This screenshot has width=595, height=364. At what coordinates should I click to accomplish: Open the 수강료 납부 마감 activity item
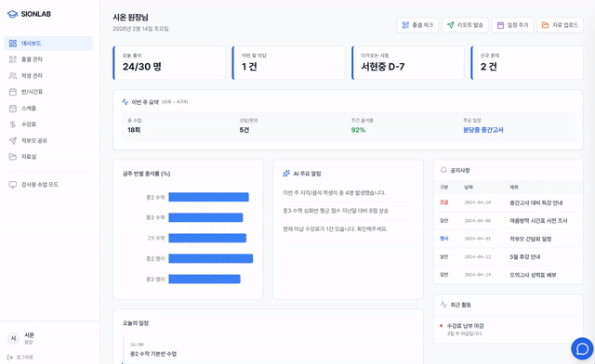pos(509,329)
